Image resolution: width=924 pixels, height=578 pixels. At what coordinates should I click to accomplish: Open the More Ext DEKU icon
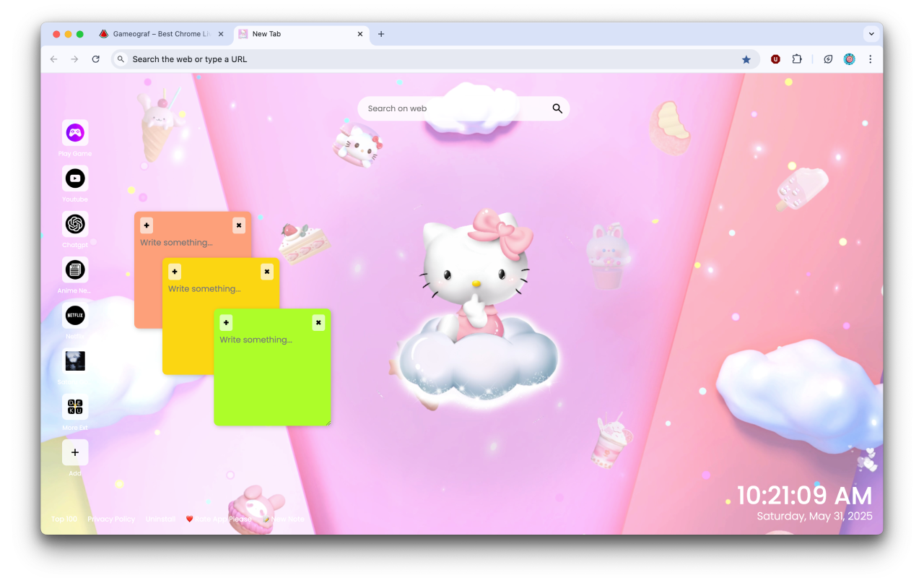(75, 407)
